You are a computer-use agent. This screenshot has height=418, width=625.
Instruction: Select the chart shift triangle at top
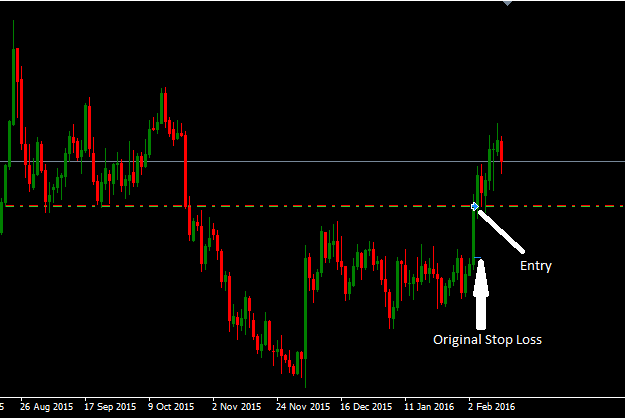(507, 3)
